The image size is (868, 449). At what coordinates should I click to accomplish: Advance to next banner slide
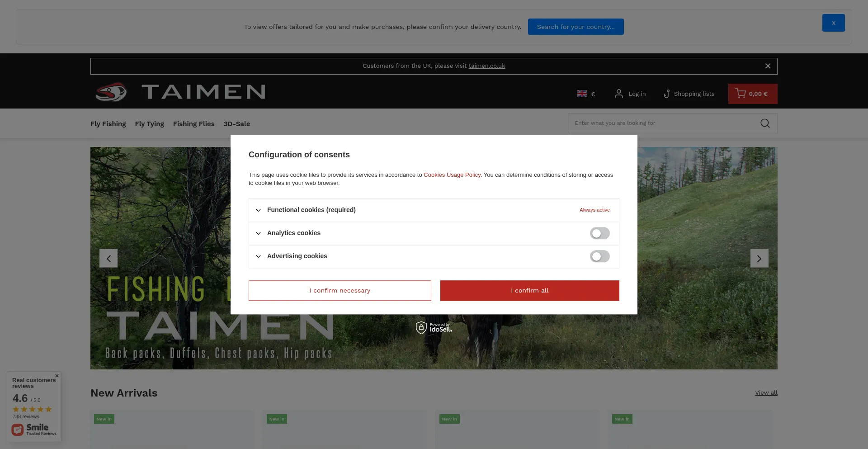759,258
